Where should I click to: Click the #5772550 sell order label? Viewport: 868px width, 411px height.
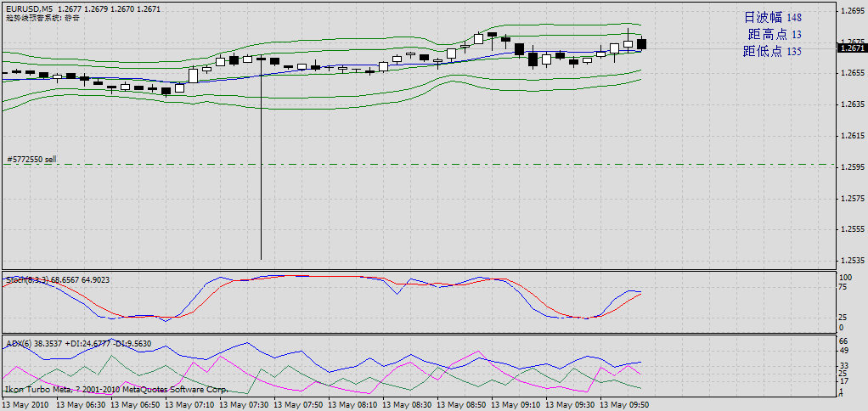[31, 160]
